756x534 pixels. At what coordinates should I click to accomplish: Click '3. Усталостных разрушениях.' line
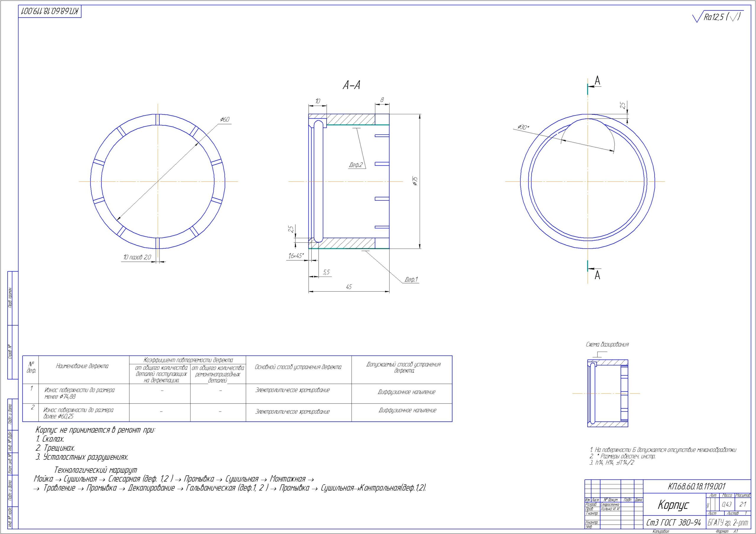click(82, 457)
